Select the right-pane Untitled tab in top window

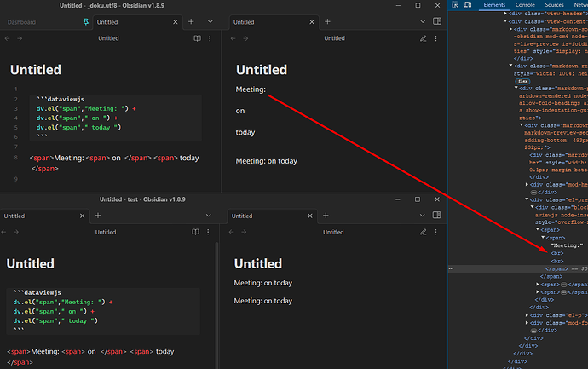click(x=244, y=22)
